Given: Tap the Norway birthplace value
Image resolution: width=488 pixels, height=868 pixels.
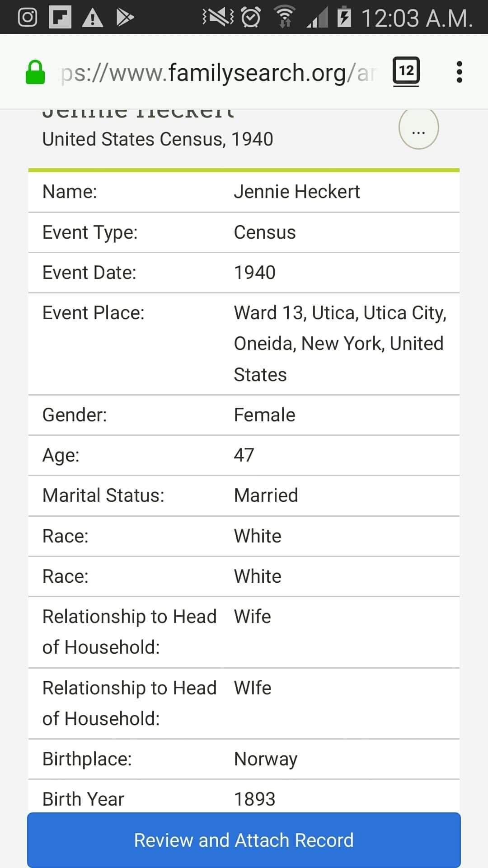Looking at the screenshot, I should pyautogui.click(x=265, y=759).
